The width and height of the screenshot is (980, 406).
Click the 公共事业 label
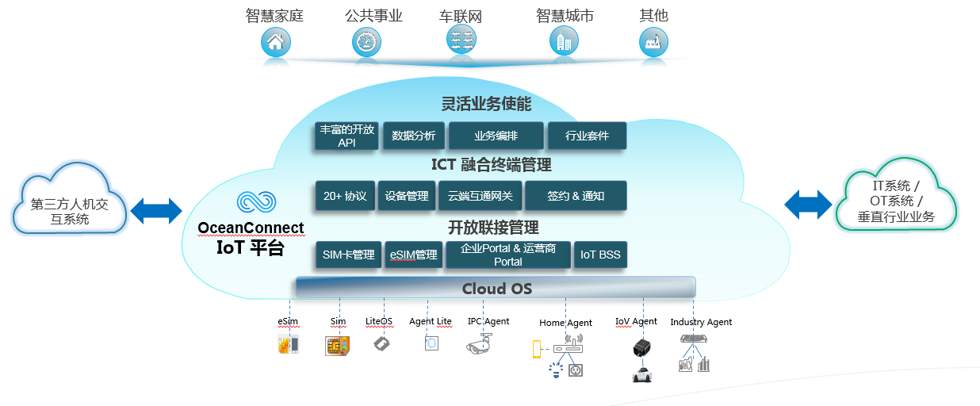374,15
